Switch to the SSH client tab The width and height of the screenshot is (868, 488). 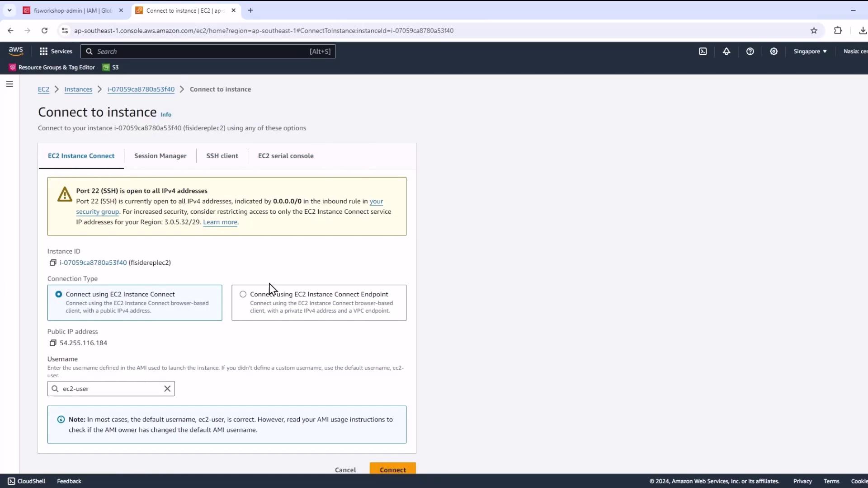pyautogui.click(x=222, y=156)
